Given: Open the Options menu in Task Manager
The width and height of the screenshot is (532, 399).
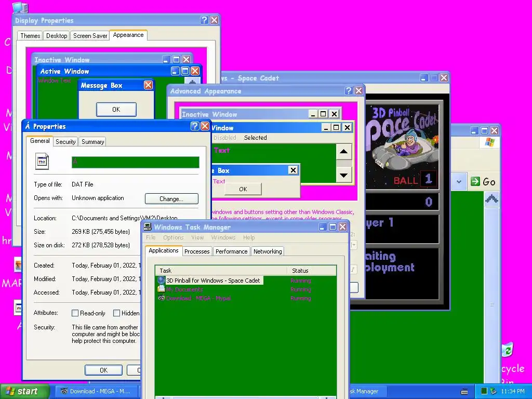Looking at the screenshot, I should [174, 237].
